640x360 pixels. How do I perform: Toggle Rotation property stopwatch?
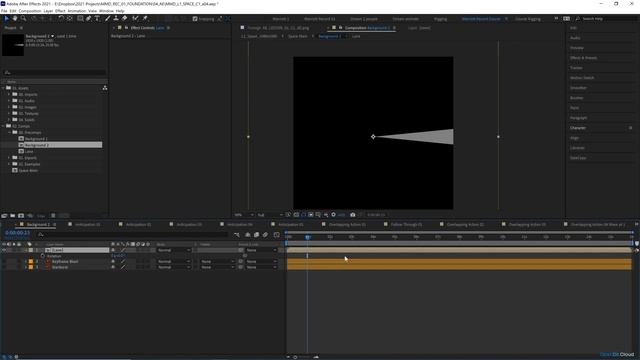[43, 256]
